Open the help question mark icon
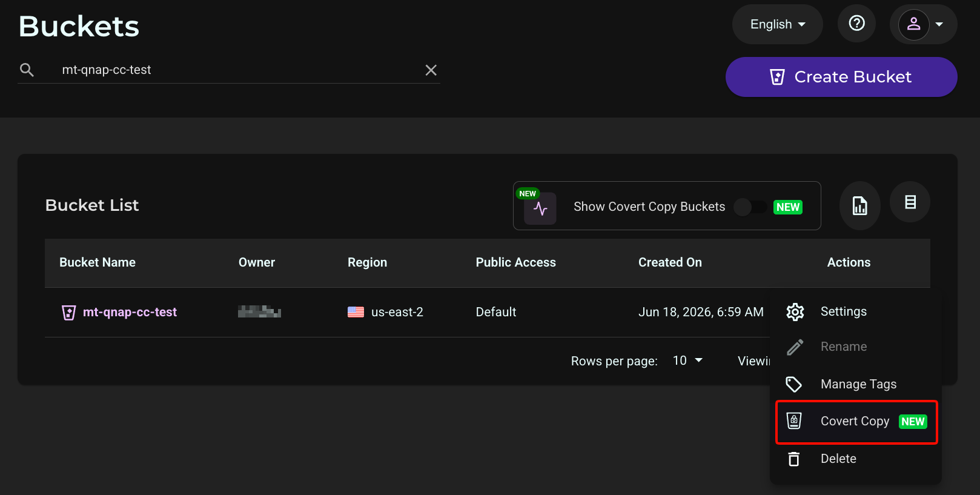The image size is (980, 495). [856, 24]
